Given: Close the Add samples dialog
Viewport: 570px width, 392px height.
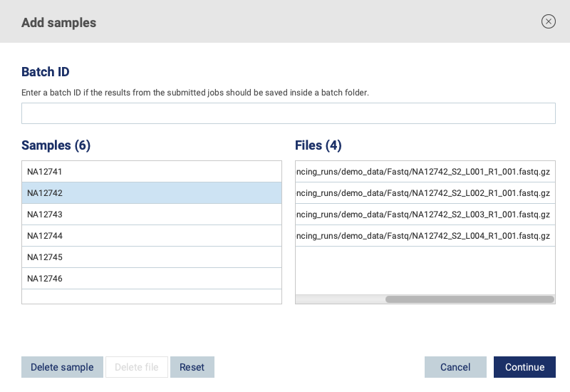Looking at the screenshot, I should [548, 21].
